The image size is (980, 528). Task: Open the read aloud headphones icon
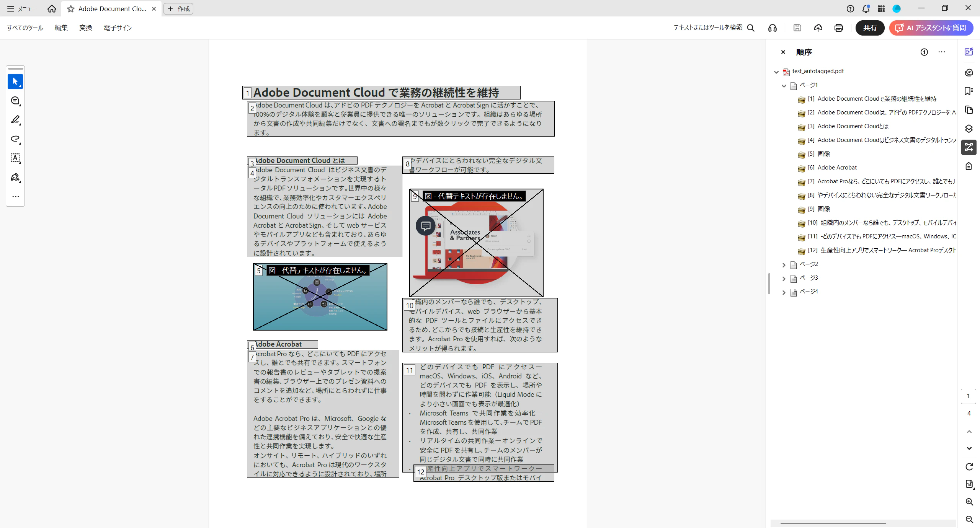[772, 28]
